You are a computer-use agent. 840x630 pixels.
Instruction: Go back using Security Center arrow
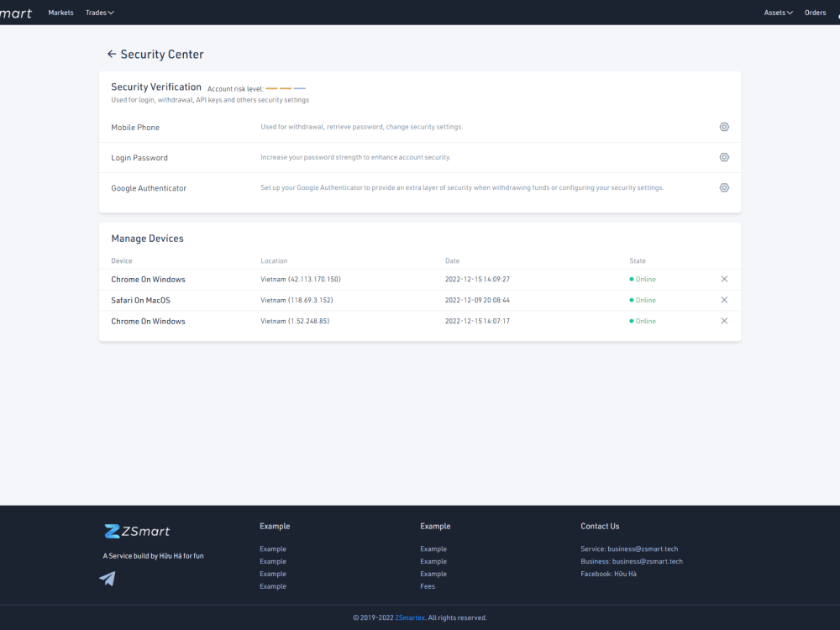(112, 54)
